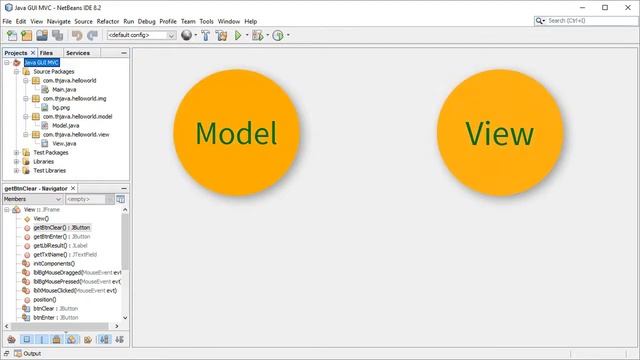Click the Open Project toolbar icon
This screenshot has height=360, width=640.
tap(42, 36)
